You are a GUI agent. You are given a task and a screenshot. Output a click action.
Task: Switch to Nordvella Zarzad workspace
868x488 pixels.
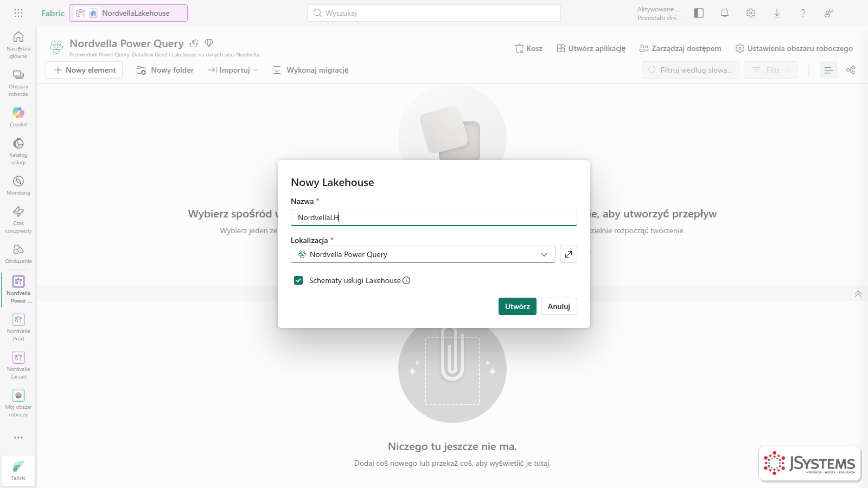[x=18, y=365]
